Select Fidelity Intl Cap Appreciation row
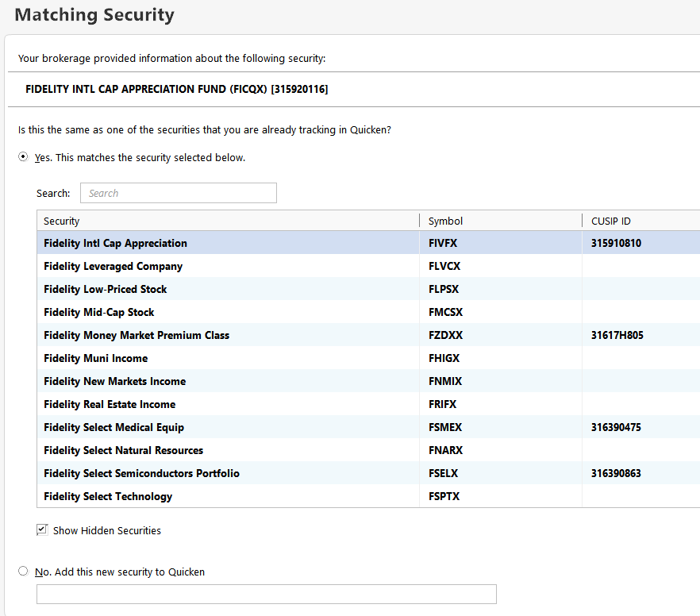Screen dimensions: 700x616 (x=116, y=243)
